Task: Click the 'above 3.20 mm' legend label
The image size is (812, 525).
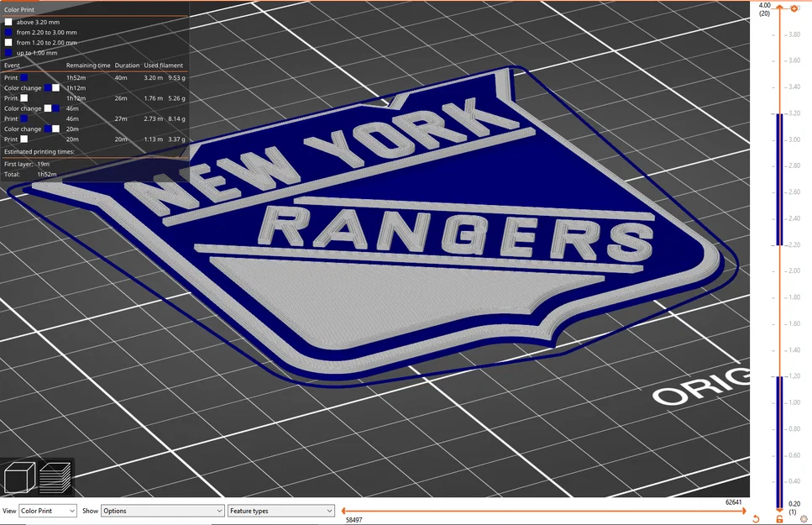Action: 38,23
